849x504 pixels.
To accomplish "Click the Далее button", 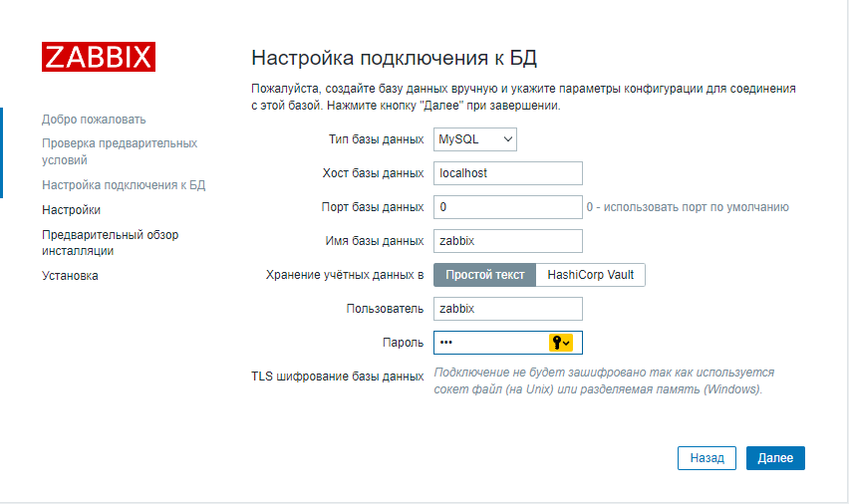I will point(775,458).
